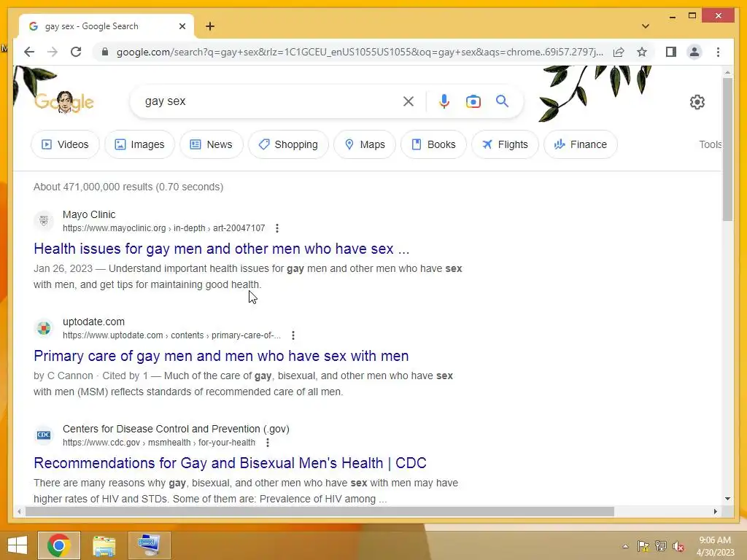Open the CDC Recommendations result
Screen dimensions: 747x560
pos(230,463)
